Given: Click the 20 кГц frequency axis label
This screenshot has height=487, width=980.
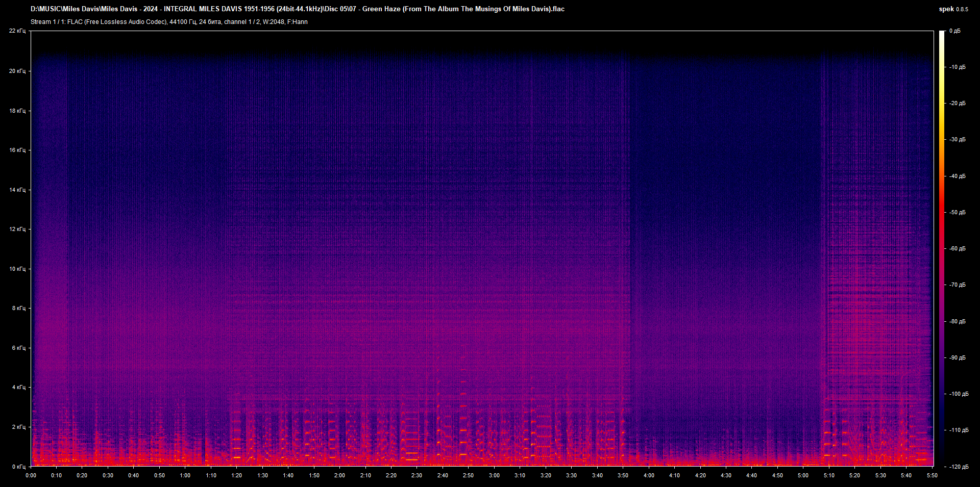Looking at the screenshot, I should coord(17,71).
